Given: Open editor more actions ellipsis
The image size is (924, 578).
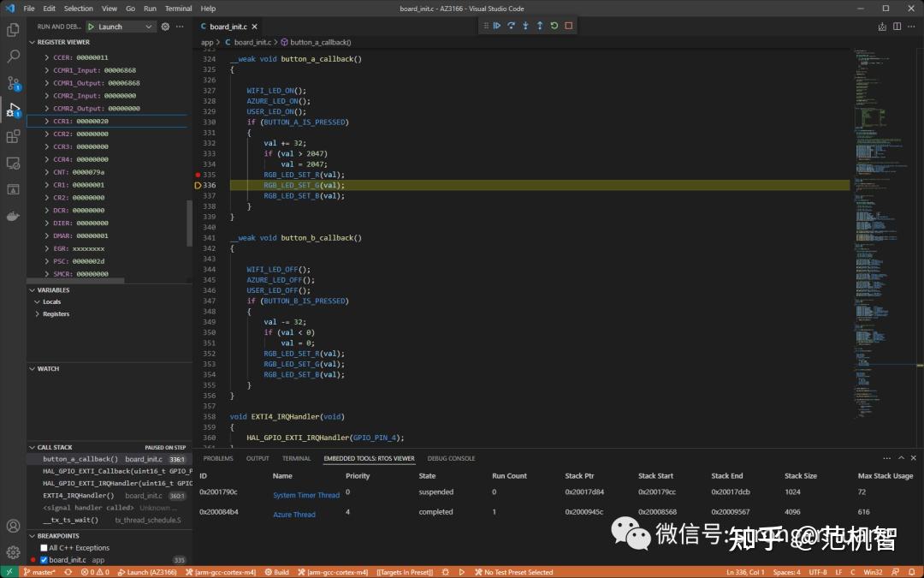Looking at the screenshot, I should 912,27.
